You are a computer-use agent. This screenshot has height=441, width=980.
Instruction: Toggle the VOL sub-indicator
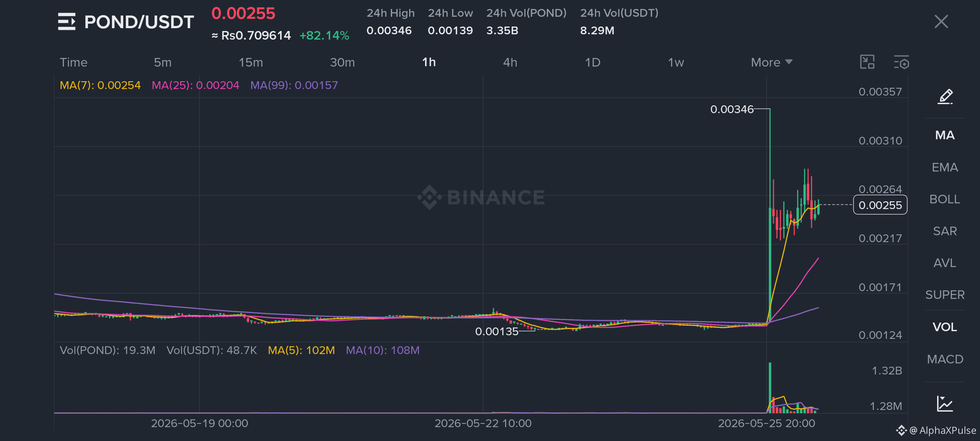tap(945, 327)
